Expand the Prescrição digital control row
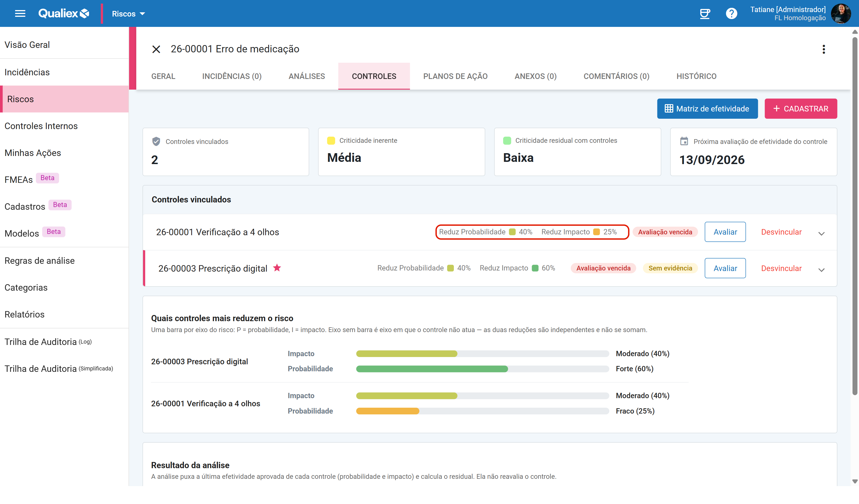 point(821,270)
